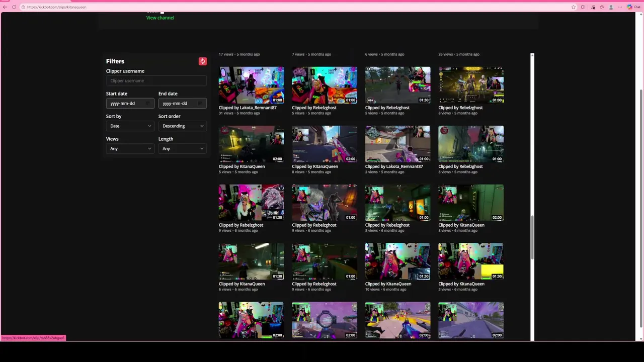The width and height of the screenshot is (644, 362).
Task: Open calendar picker in End date field
Action: pyautogui.click(x=200, y=103)
